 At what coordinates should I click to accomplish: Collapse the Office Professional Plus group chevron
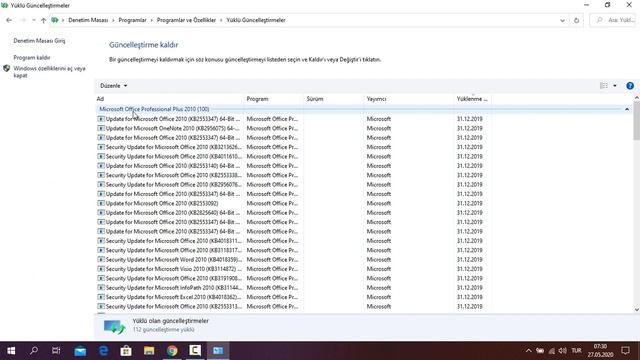click(627, 109)
